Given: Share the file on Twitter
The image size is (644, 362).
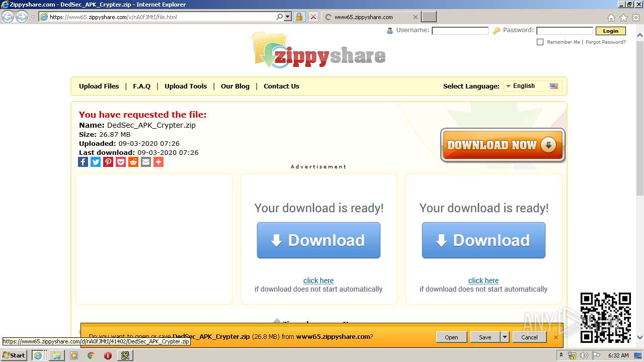Looking at the screenshot, I should click(x=96, y=162).
